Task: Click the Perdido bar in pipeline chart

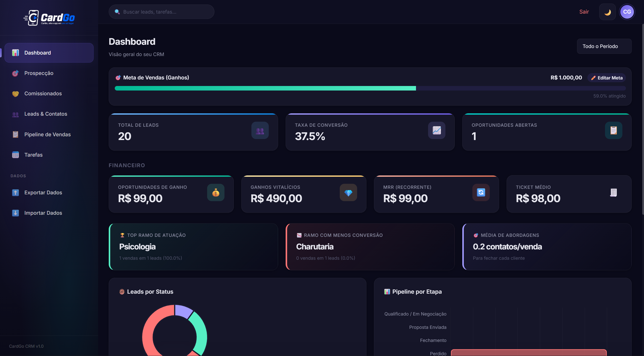Action: tap(528, 352)
